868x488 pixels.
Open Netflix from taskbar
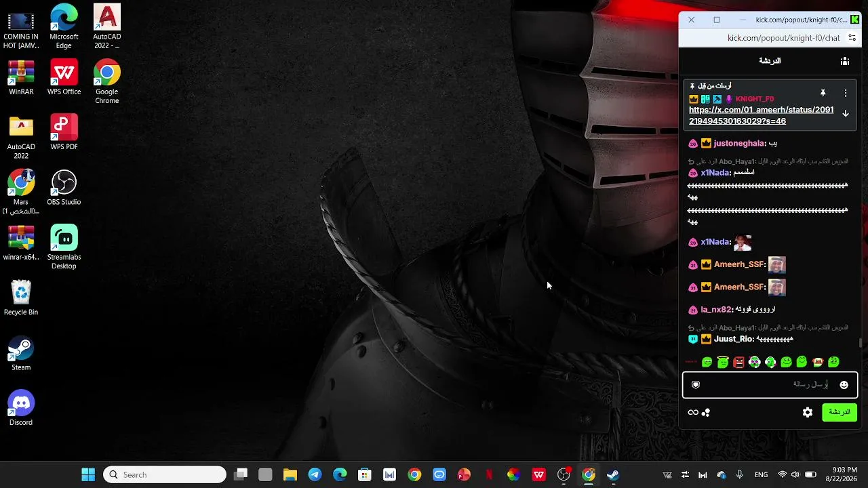click(x=489, y=474)
